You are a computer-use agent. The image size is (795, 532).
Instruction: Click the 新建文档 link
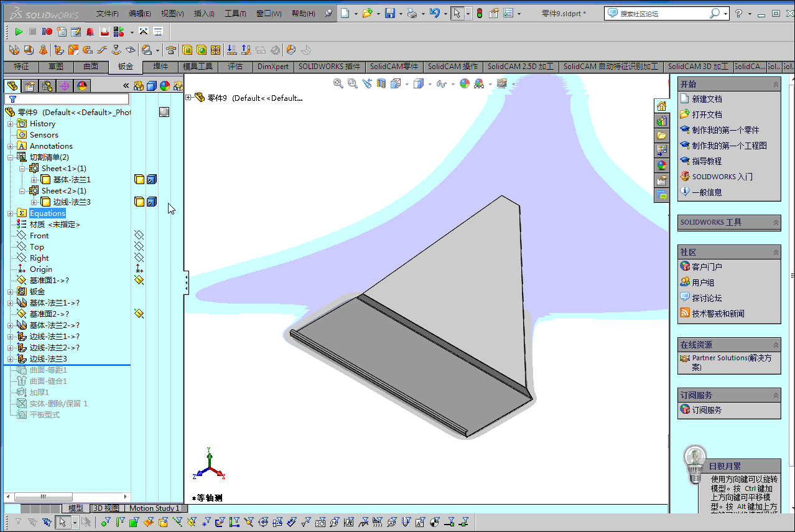(x=707, y=99)
